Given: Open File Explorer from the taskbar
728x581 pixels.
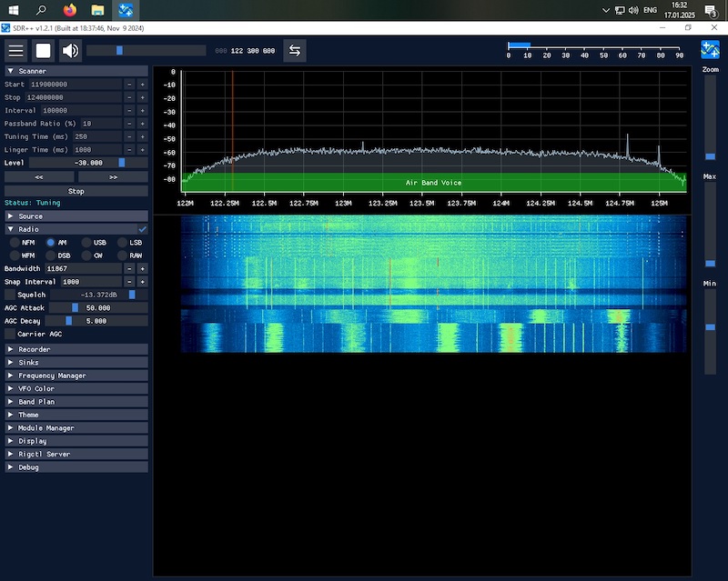Looking at the screenshot, I should [97, 10].
